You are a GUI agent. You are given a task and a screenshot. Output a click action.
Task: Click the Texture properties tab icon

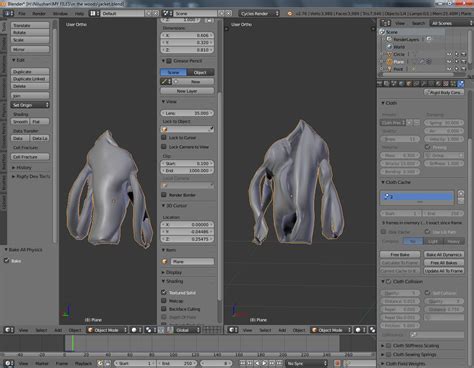point(446,84)
